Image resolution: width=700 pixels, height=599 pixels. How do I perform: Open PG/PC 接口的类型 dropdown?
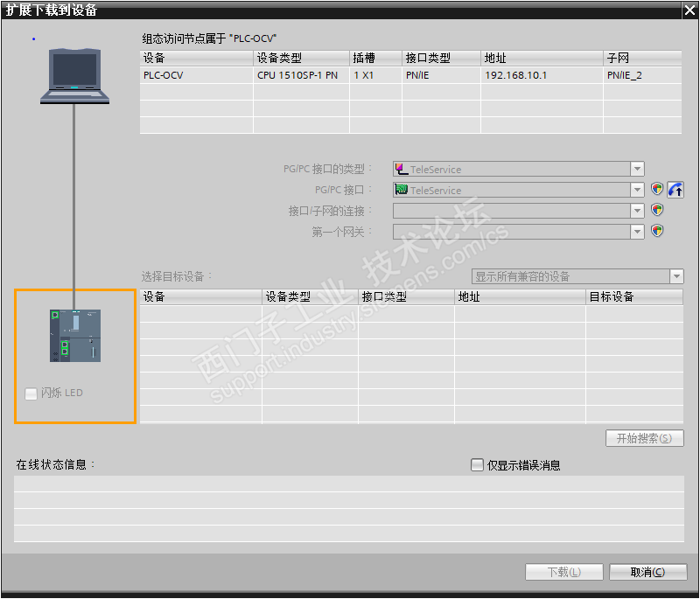point(638,169)
